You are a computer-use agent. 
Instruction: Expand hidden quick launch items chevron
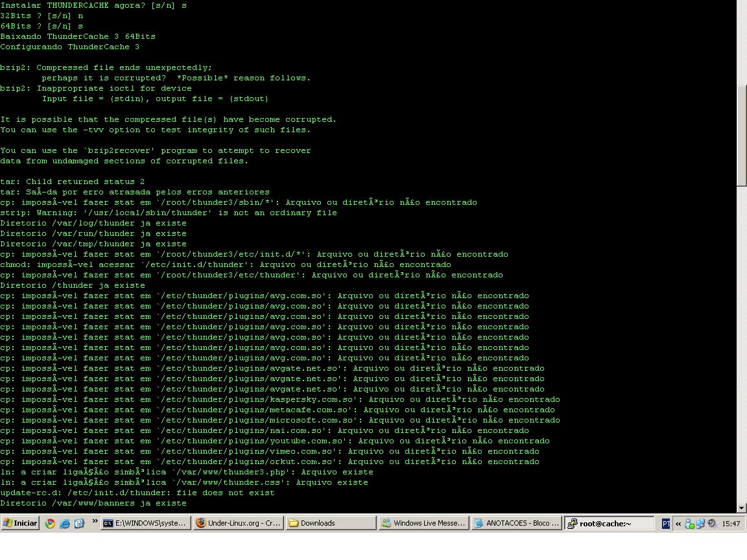[95, 521]
